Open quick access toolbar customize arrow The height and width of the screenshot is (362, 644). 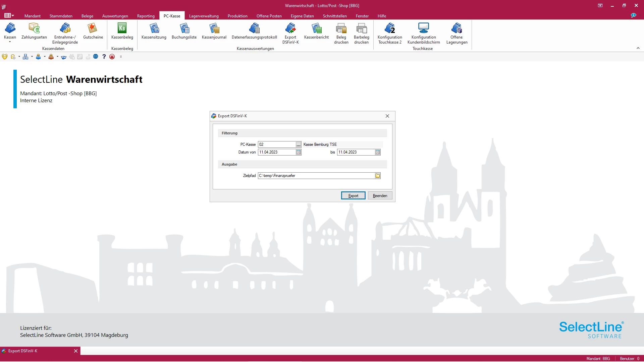(121, 57)
